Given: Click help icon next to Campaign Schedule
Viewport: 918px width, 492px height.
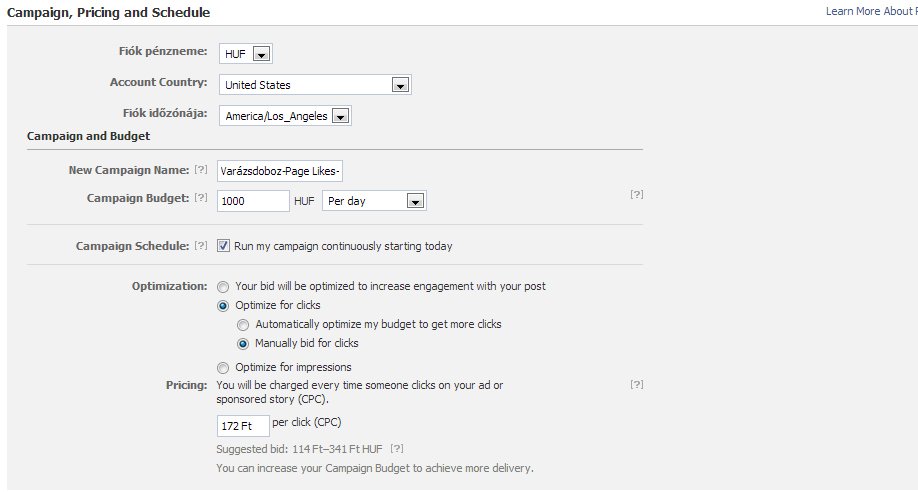Looking at the screenshot, I should (x=200, y=245).
